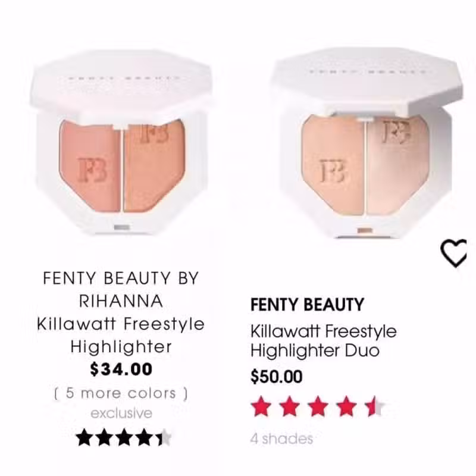The height and width of the screenshot is (476, 476).
Task: Open the $50.00 Highlighter Duo product image
Action: 366,143
